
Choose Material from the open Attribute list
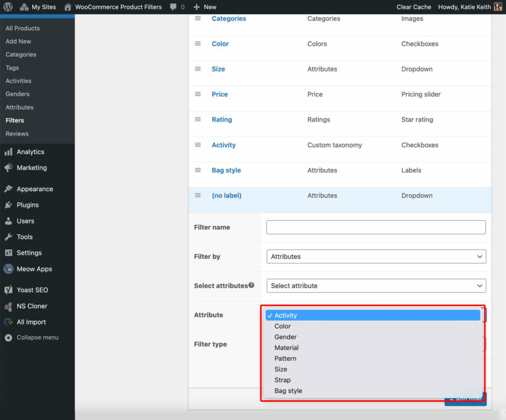(x=286, y=347)
